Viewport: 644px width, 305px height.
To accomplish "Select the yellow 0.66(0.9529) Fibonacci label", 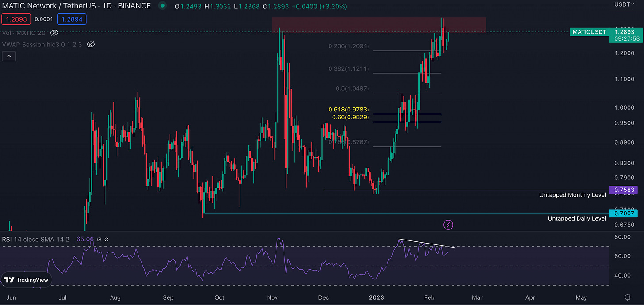I will tap(350, 118).
